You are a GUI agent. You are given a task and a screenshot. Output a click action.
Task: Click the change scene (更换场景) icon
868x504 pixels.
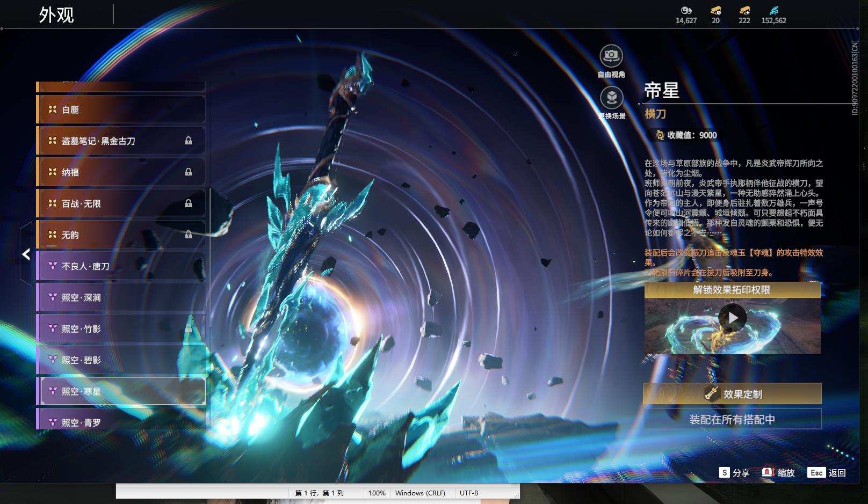[611, 98]
